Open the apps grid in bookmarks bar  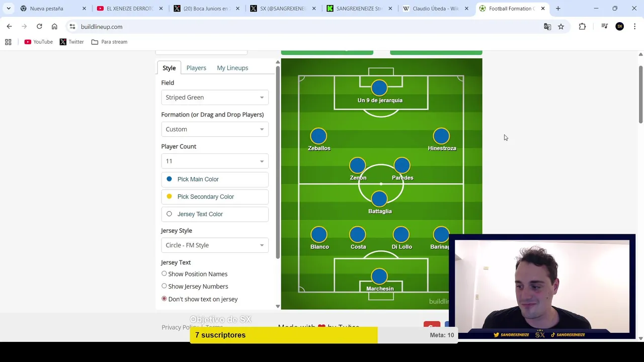(x=8, y=42)
